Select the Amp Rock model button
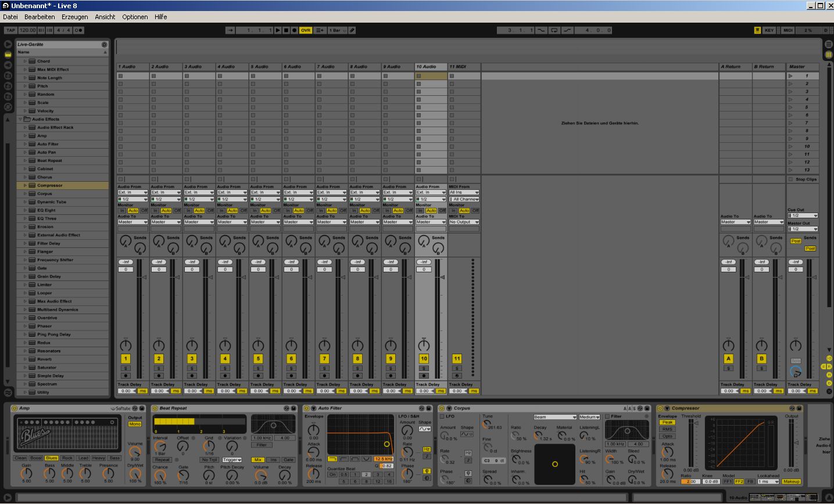 [67, 458]
